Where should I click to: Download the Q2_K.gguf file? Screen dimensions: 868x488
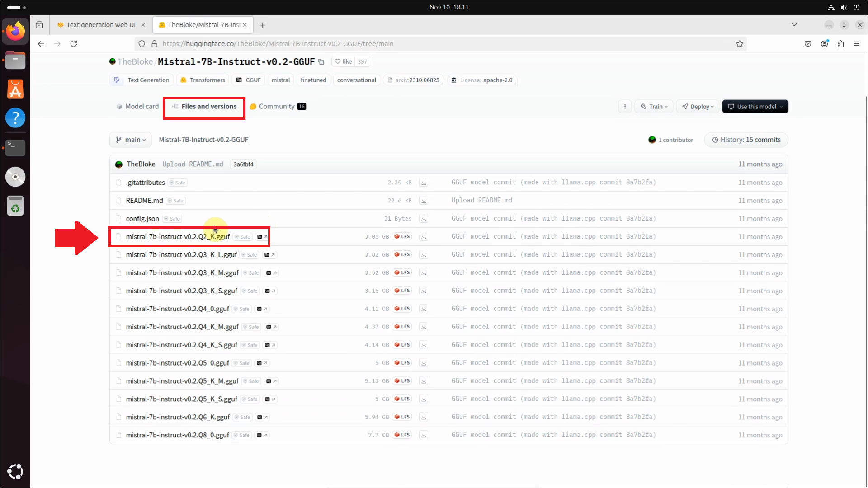[x=424, y=237]
